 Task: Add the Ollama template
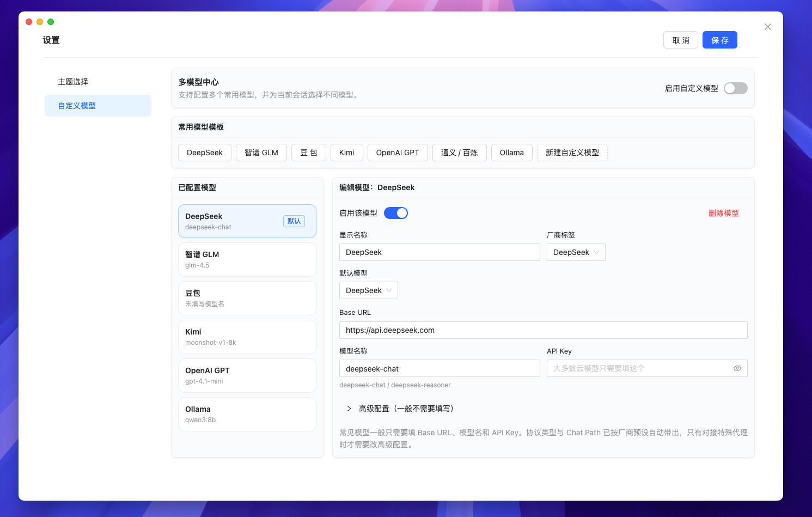(512, 153)
